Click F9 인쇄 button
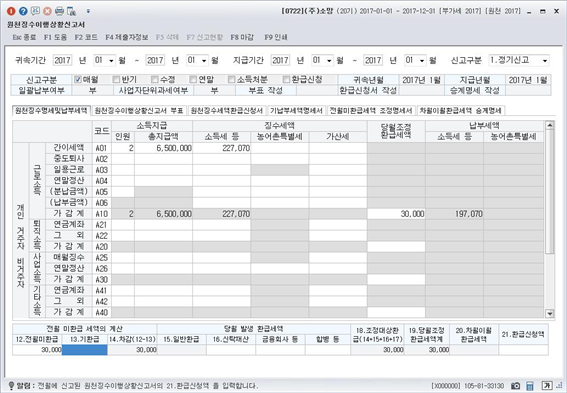This screenshot has height=393, width=567. (x=276, y=37)
